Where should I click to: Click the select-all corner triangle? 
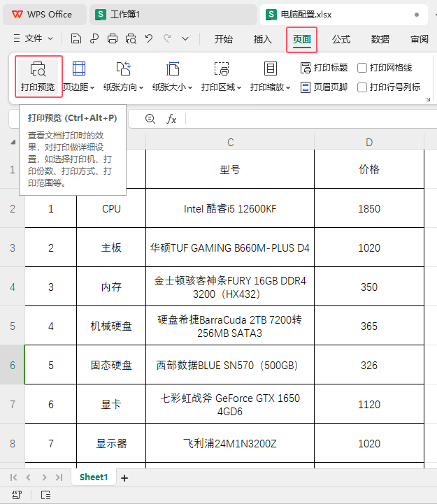[x=13, y=142]
